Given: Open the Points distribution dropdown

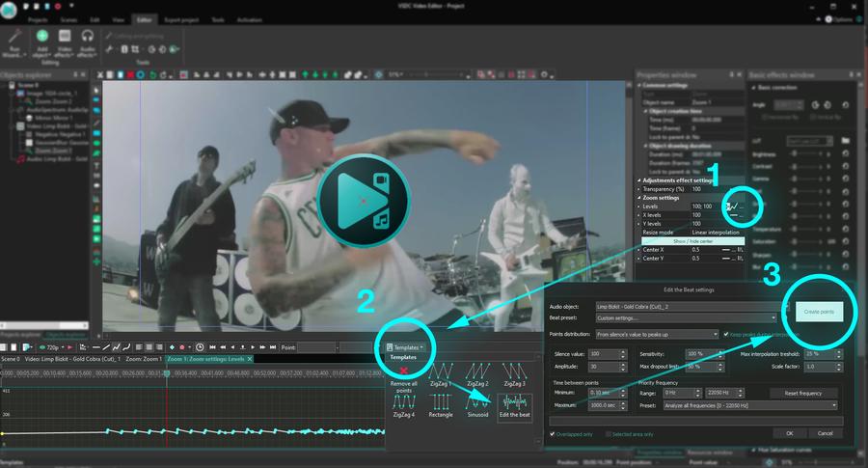Looking at the screenshot, I should pos(657,334).
